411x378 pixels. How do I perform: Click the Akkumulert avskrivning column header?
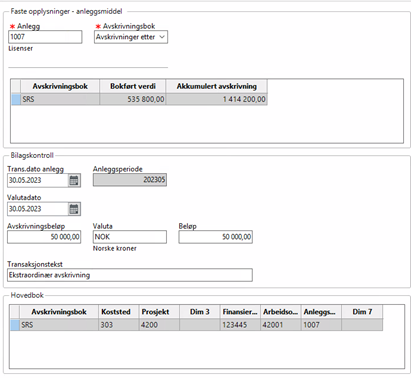click(217, 86)
